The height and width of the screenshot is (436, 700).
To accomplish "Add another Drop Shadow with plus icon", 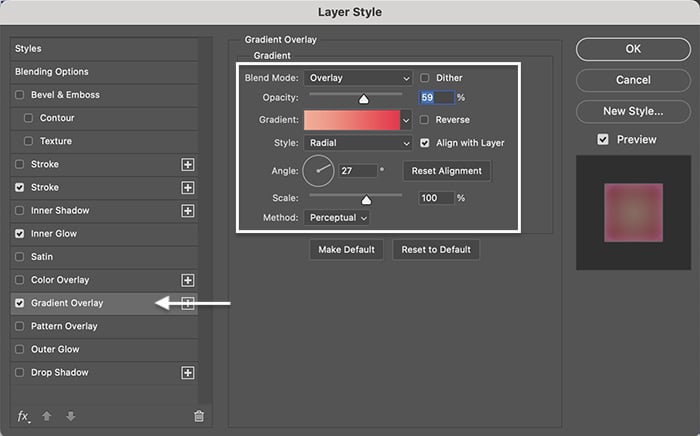I will coord(188,373).
